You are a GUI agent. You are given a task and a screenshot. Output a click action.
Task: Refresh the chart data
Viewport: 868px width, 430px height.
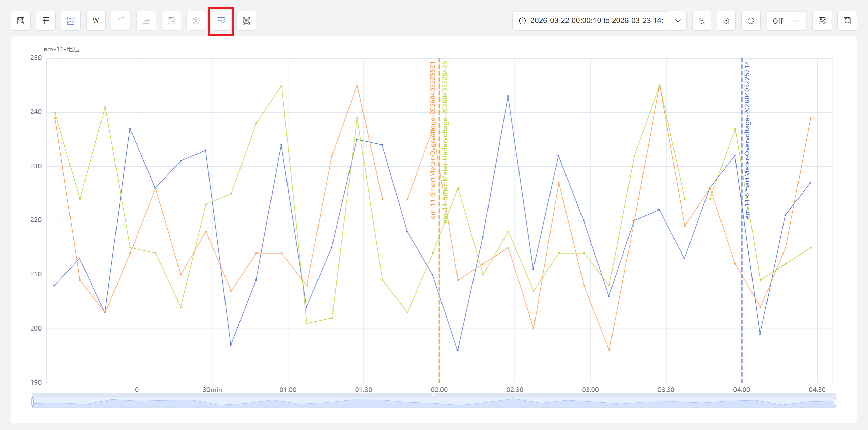pos(751,21)
